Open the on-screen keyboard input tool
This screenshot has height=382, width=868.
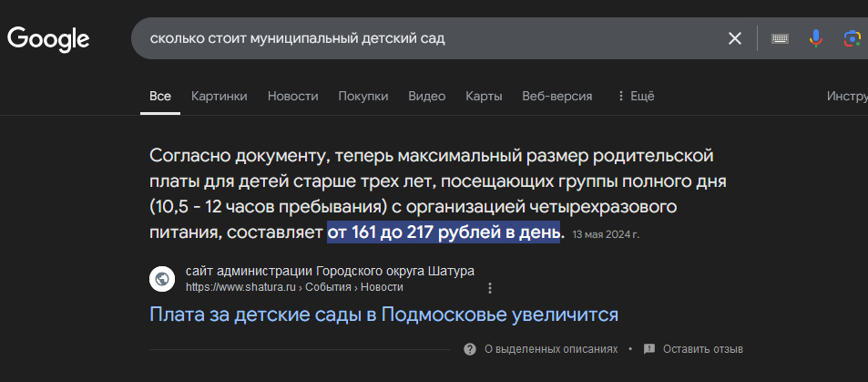(780, 38)
